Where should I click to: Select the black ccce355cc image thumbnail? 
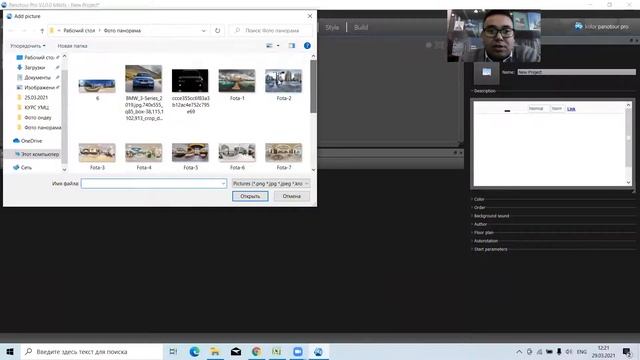(190, 80)
